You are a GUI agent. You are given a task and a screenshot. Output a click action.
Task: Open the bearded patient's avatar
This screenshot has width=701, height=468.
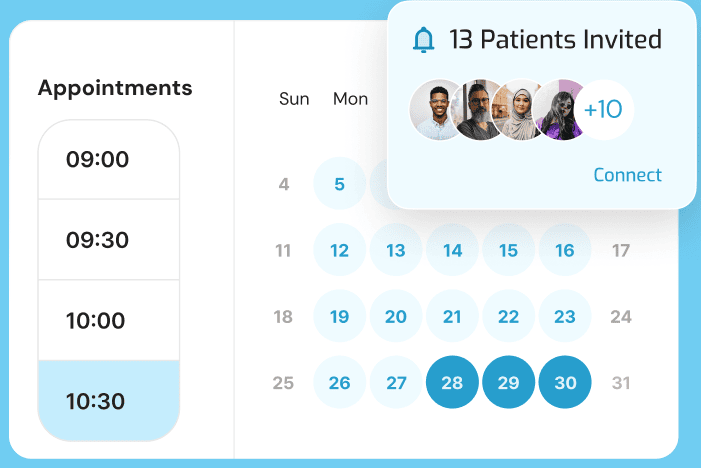coord(476,110)
